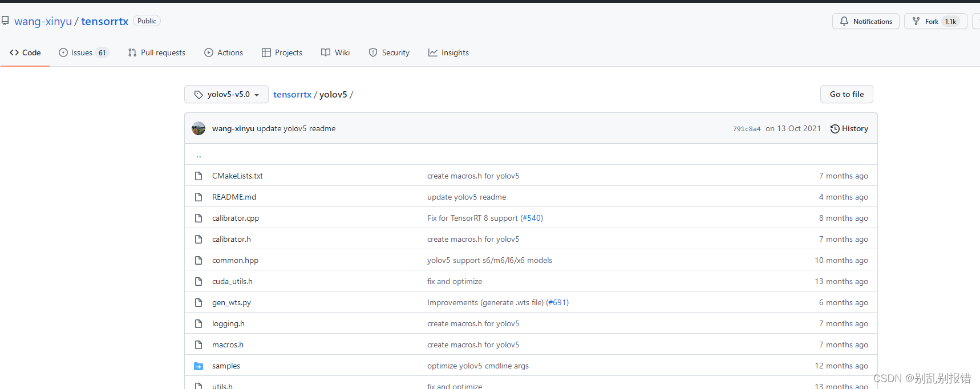Open the samples folder

226,366
